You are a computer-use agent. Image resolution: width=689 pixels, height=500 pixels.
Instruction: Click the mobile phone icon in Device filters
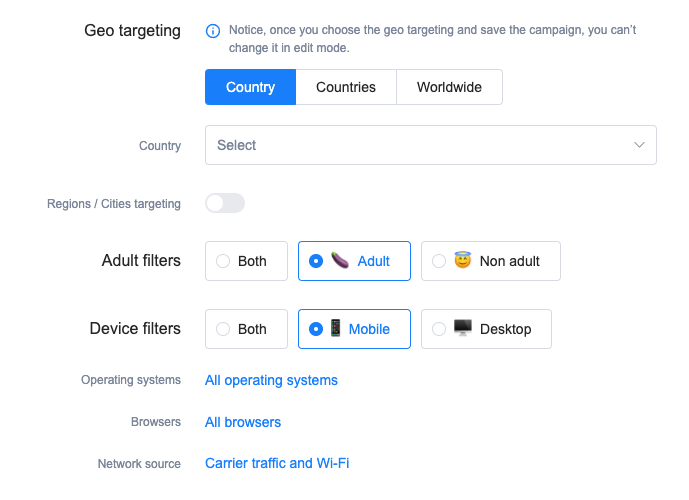(335, 329)
